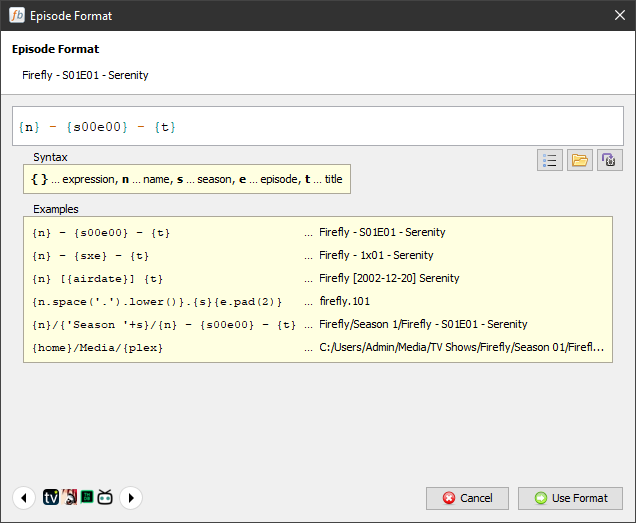Go to previous mode with left arrow
This screenshot has height=523, width=636.
tap(24, 497)
